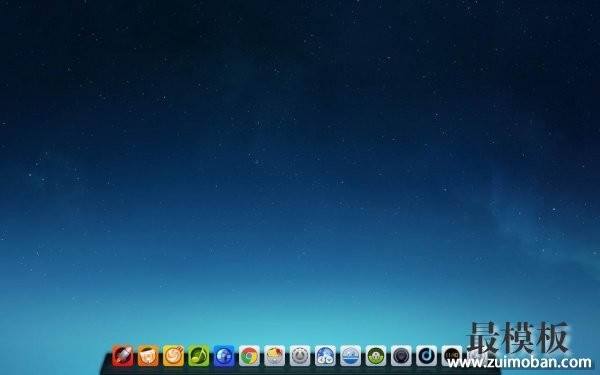Open the network and Bluetooth tray icon

(x=325, y=356)
